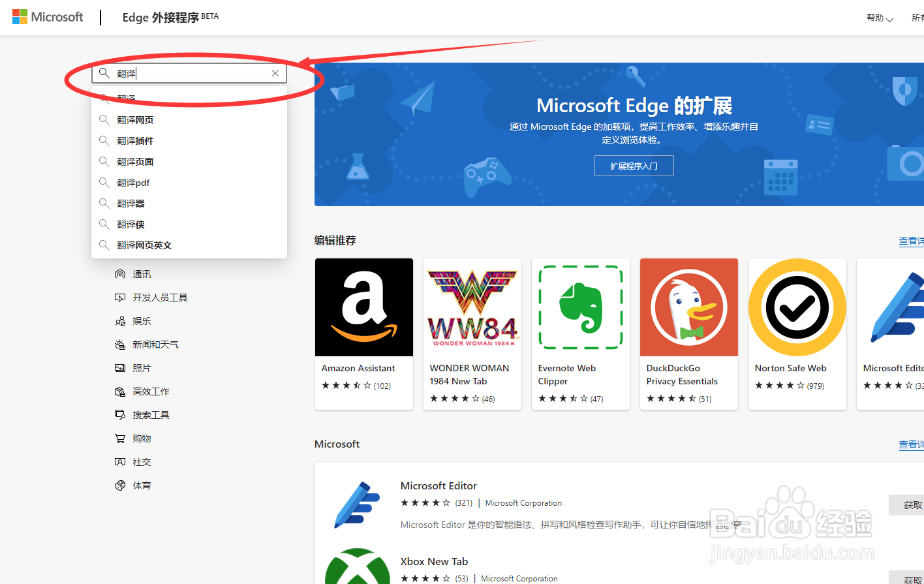Click the 社交 category icon
Viewport: 924px width, 584px height.
pyautogui.click(x=120, y=462)
